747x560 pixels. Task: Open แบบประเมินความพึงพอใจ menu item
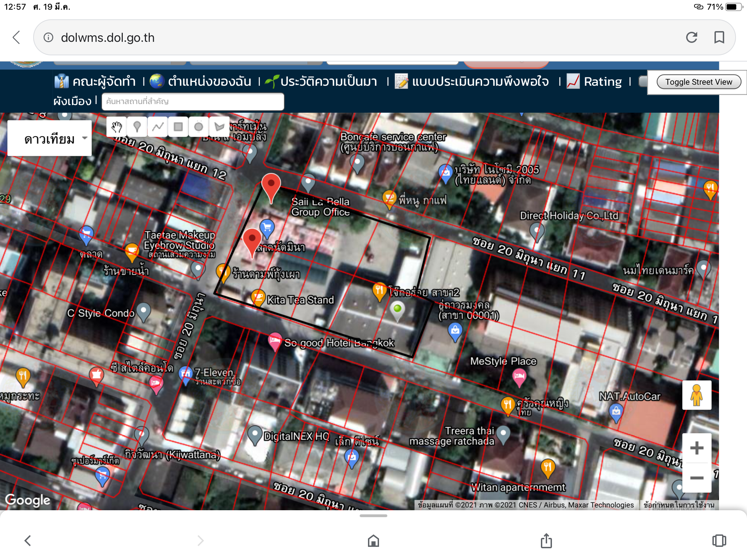click(472, 82)
